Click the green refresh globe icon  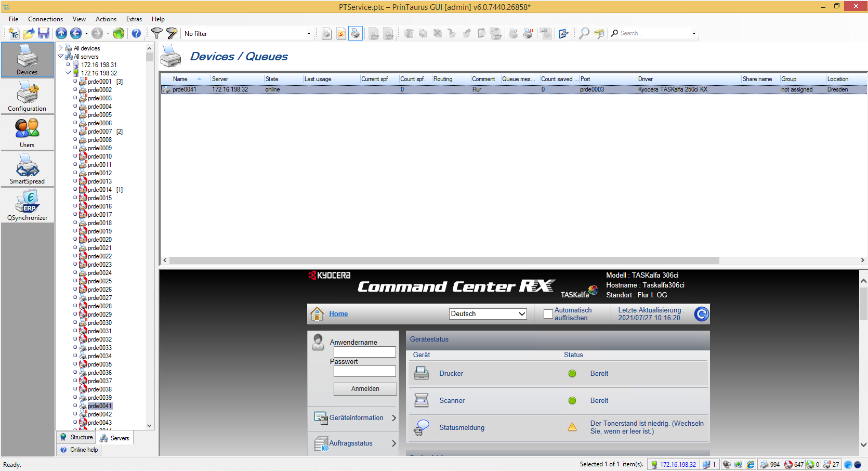119,33
